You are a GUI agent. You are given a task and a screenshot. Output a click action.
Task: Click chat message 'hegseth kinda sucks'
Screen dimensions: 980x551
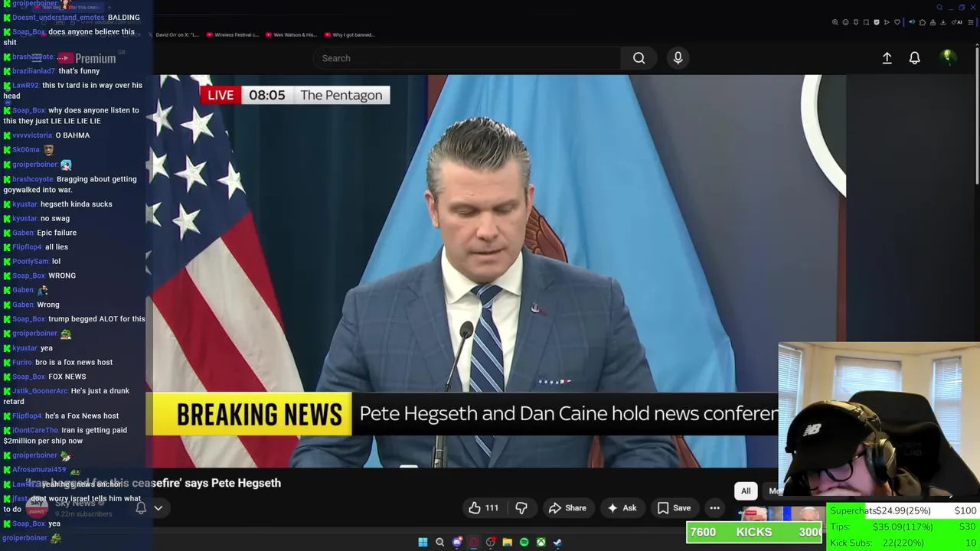pyautogui.click(x=76, y=204)
